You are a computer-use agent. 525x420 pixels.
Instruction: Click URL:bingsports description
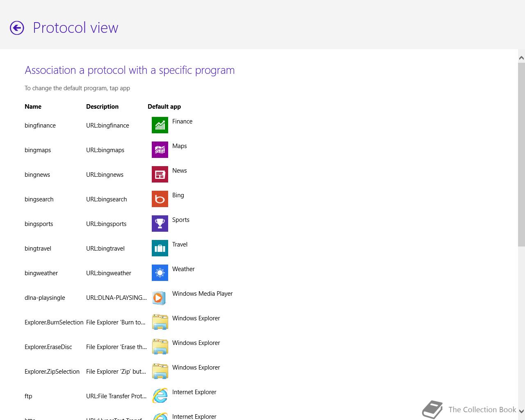pos(106,224)
